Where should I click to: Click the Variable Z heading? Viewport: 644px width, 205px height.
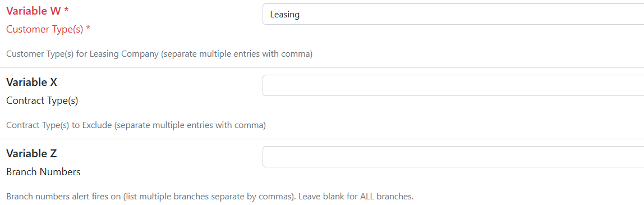(31, 154)
